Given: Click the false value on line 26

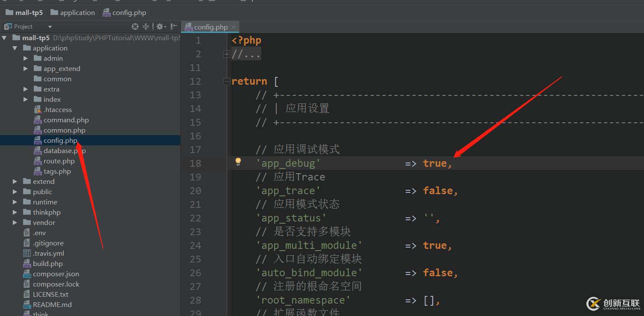Looking at the screenshot, I should click(x=438, y=273).
